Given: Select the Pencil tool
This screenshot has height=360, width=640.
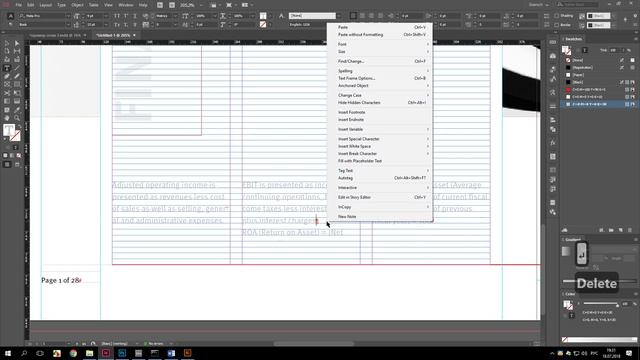Looking at the screenshot, I should 17,76.
